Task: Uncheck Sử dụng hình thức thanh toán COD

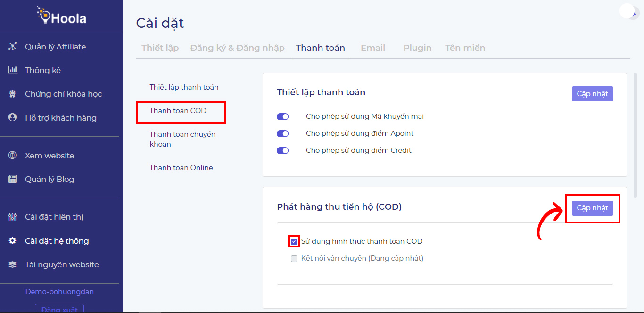Action: click(294, 241)
